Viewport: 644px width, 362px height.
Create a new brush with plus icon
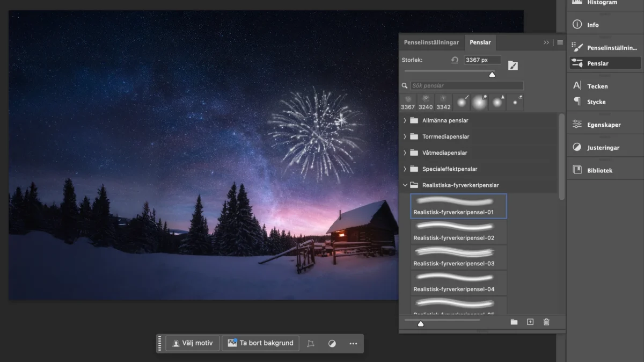[x=530, y=322]
